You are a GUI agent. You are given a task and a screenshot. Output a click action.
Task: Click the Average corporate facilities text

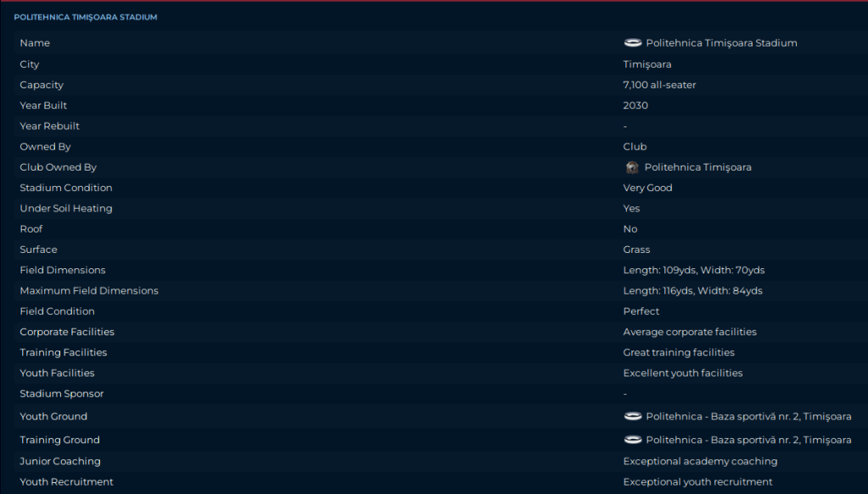[689, 332]
